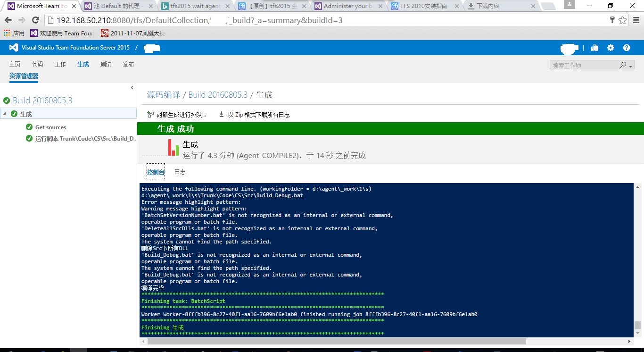Click the console horizontal scrollbar thumb
The width and height of the screenshot is (644, 352).
click(x=336, y=341)
